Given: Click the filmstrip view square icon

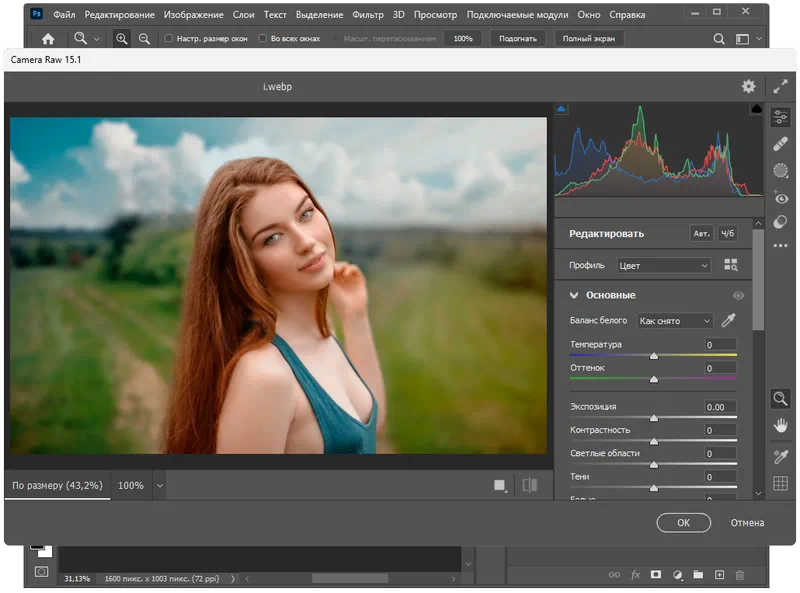Looking at the screenshot, I should [500, 485].
